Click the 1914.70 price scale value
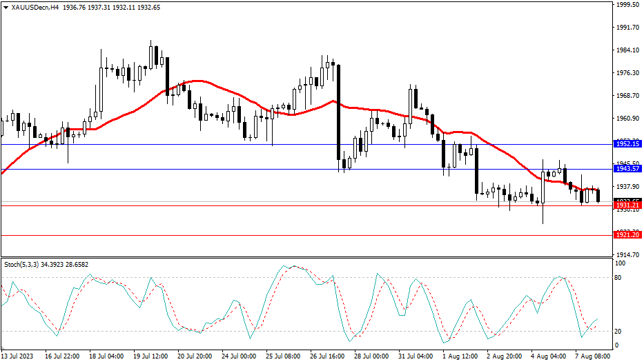Screen dimensions: 644x364 [x=627, y=255]
